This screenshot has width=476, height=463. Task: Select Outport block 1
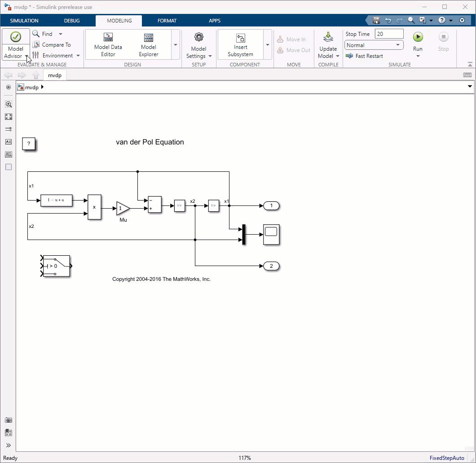pyautogui.click(x=271, y=205)
